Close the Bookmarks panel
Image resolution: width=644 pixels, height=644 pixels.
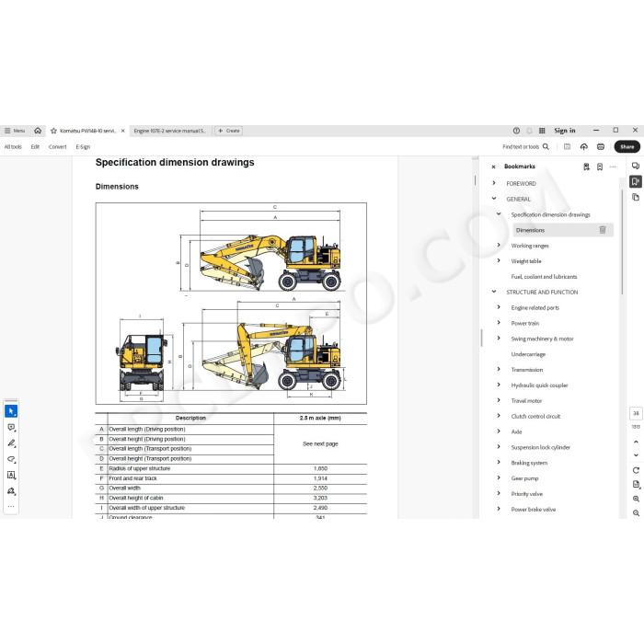pyautogui.click(x=494, y=167)
